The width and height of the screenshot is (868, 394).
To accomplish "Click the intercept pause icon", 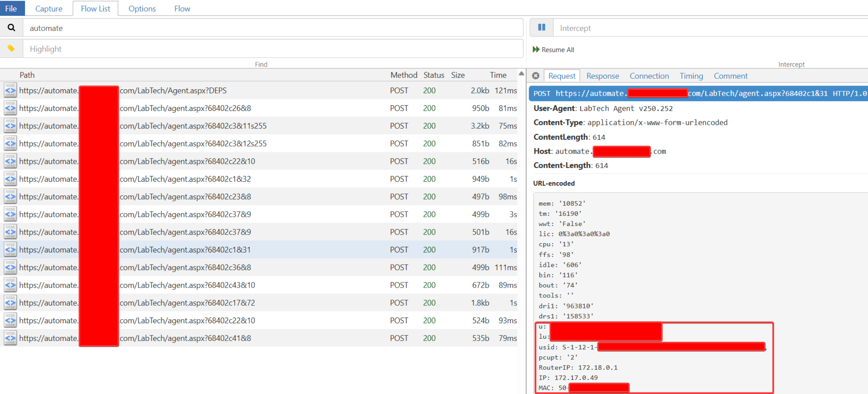I will (x=542, y=28).
